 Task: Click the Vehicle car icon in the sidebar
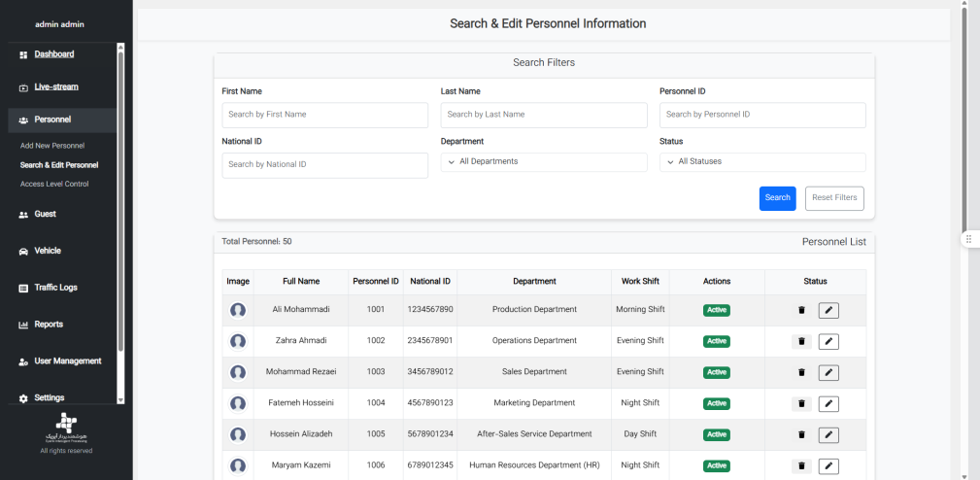pyautogui.click(x=23, y=251)
